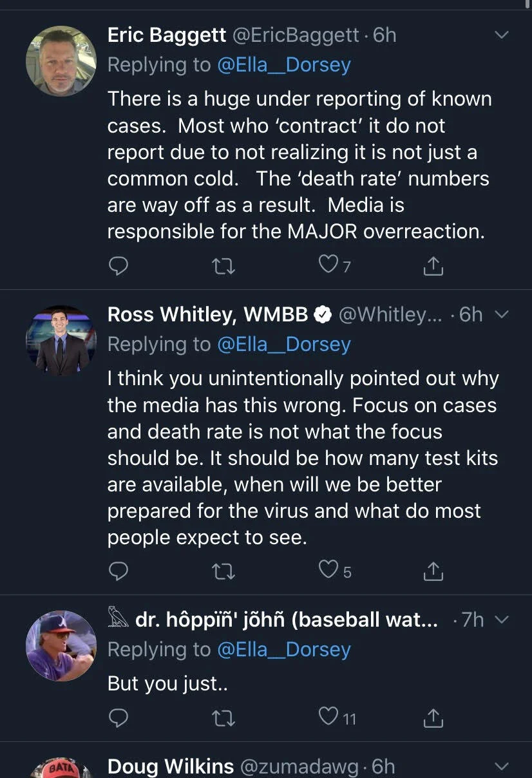Viewport: 532px width, 778px height.
Task: Open @Ella__Dorsey link under Eric Baggett
Action: pos(284,65)
